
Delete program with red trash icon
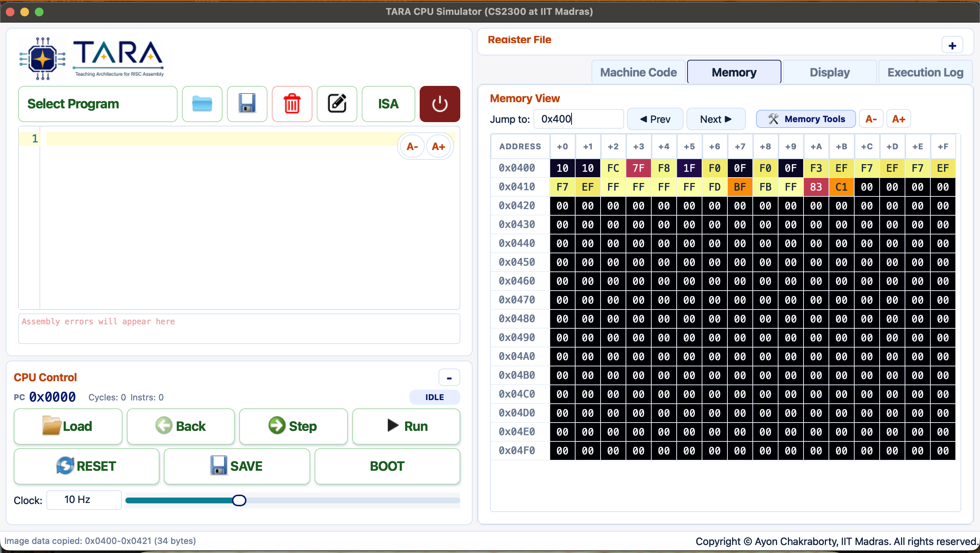pyautogui.click(x=292, y=104)
